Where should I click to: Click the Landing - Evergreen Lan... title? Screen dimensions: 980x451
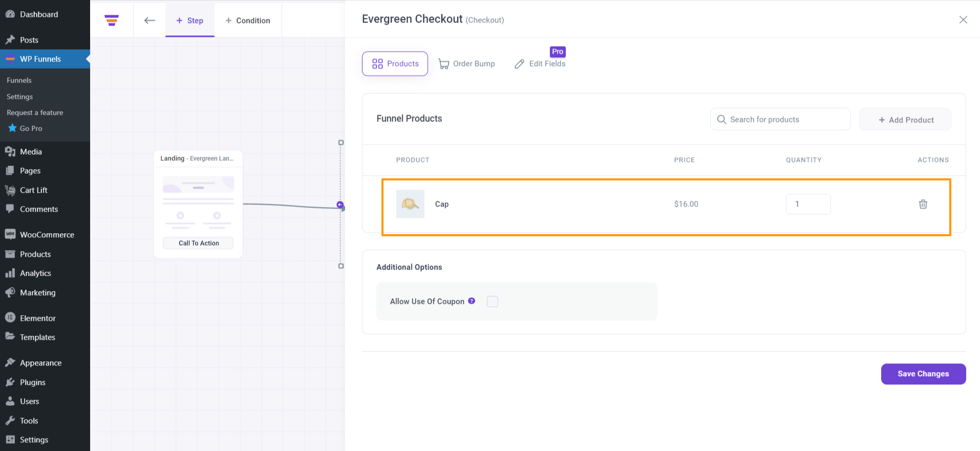197,158
